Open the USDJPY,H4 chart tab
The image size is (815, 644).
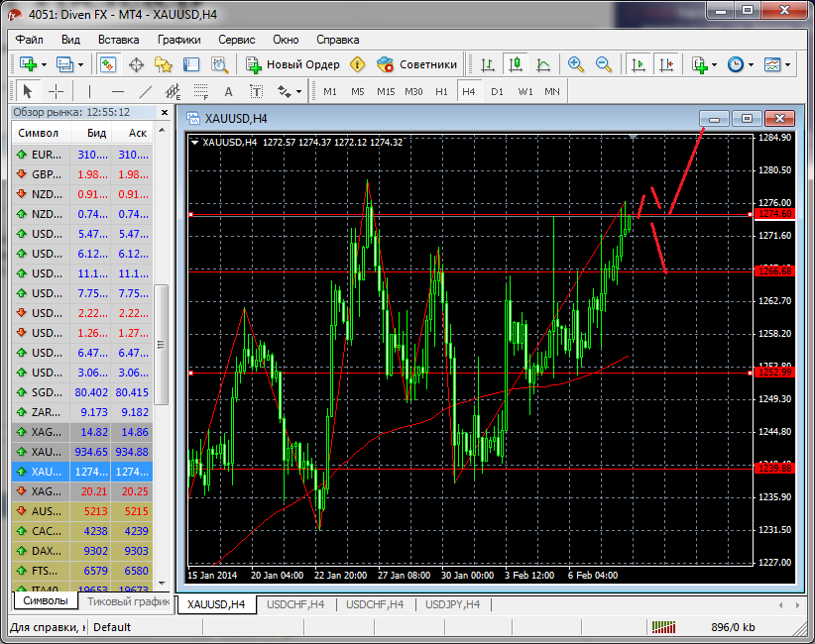(x=453, y=604)
